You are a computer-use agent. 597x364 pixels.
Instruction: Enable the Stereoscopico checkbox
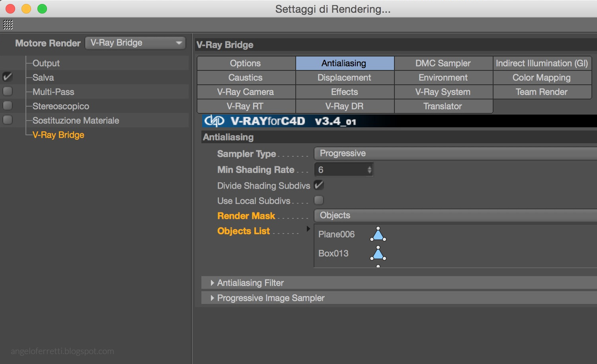[8, 105]
